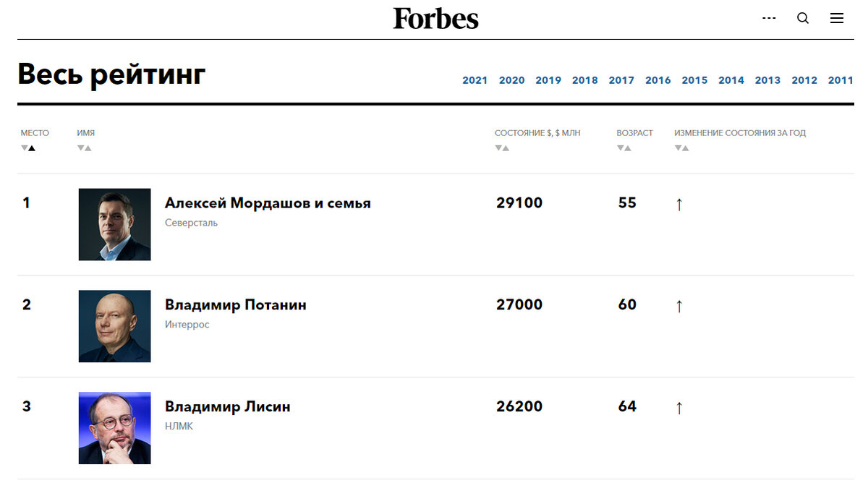Sort by СОСТОЯНИЕ with its sort arrows
Image resolution: width=868 pixels, height=483 pixels.
coord(502,148)
